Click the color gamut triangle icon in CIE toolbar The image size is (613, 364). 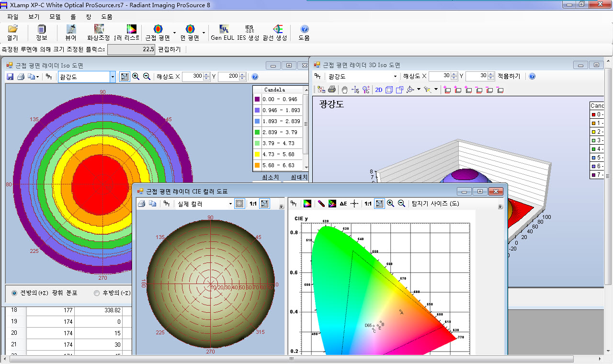point(307,204)
